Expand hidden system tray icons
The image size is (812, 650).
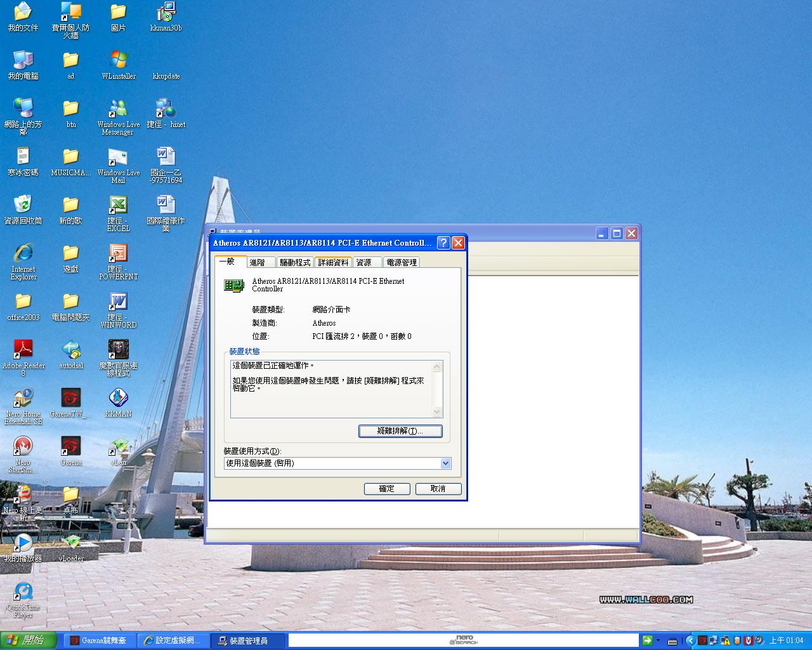tap(690, 640)
